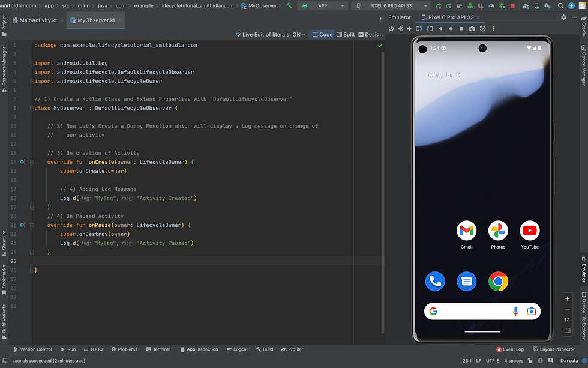Collapse onCreate function fold marker
The width and height of the screenshot is (588, 368).
[32, 163]
